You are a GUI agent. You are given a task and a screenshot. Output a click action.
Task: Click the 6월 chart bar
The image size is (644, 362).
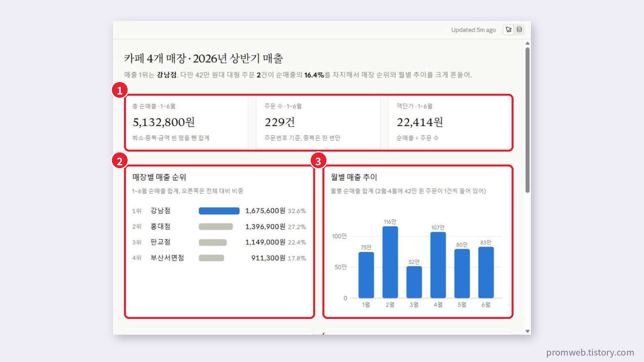point(486,272)
